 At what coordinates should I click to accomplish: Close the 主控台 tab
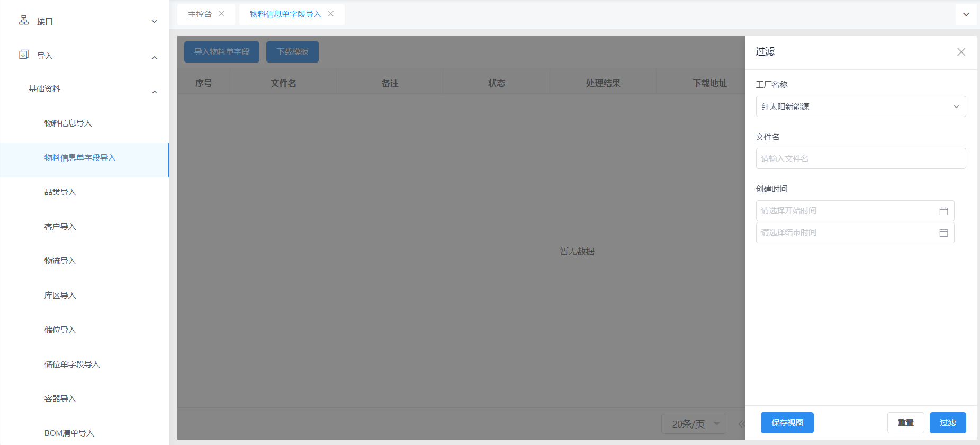pos(221,14)
